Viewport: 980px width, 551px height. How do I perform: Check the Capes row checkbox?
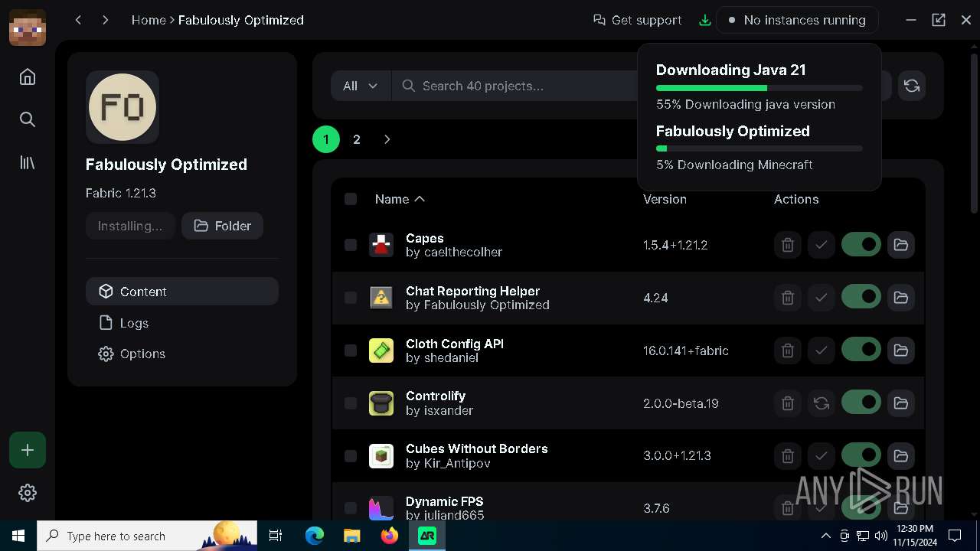coord(351,245)
